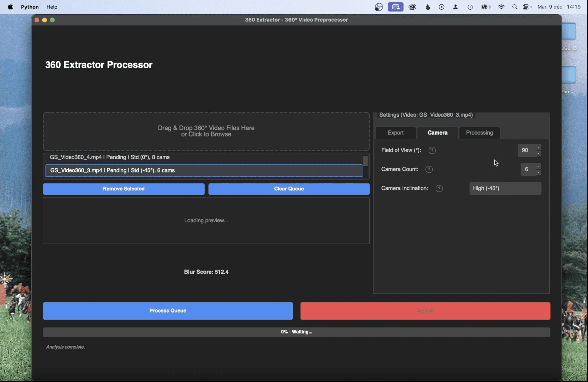Open Camera Inclination help tooltip icon
This screenshot has height=382, width=588.
(439, 188)
